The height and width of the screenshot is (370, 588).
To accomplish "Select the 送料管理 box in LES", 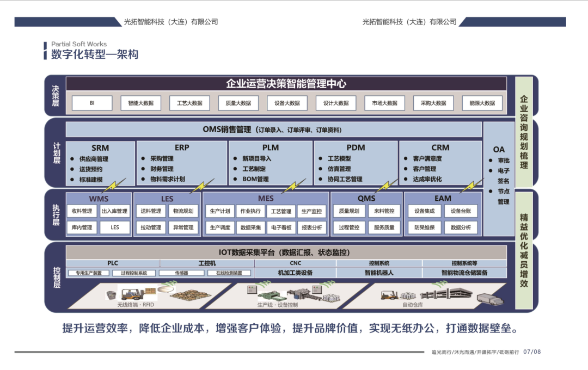I will [151, 211].
